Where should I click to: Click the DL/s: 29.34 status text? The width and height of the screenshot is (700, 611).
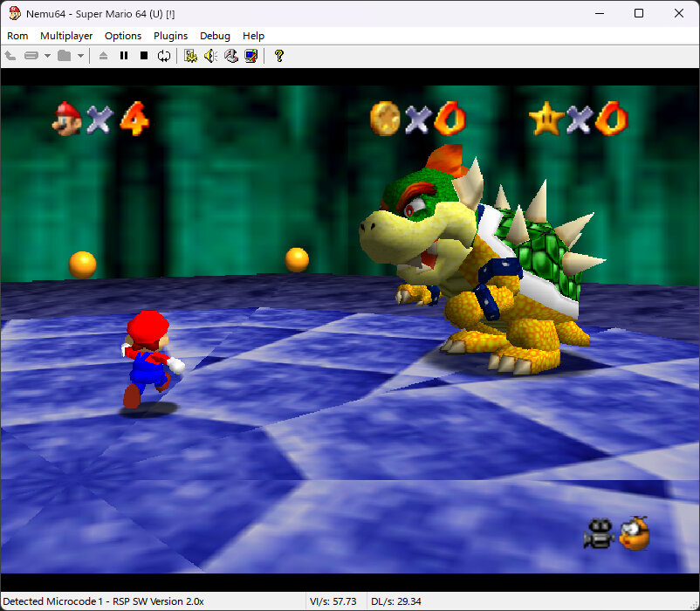(x=396, y=601)
